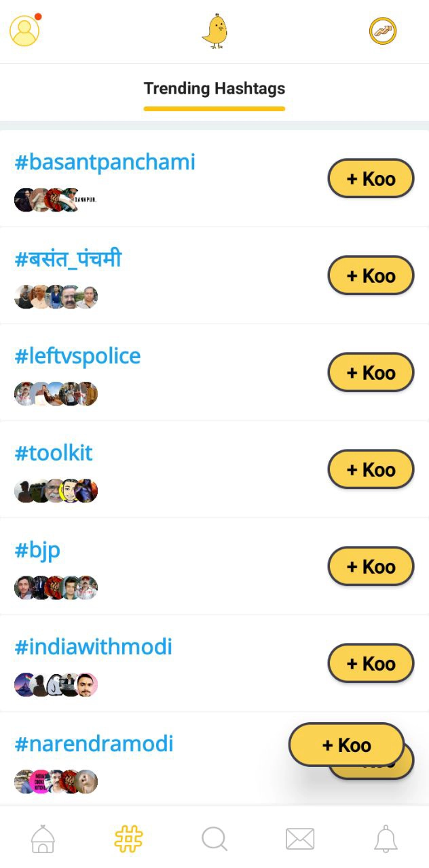Select the Trending Hashtags tab
Screen dimensions: 429x868
214,89
